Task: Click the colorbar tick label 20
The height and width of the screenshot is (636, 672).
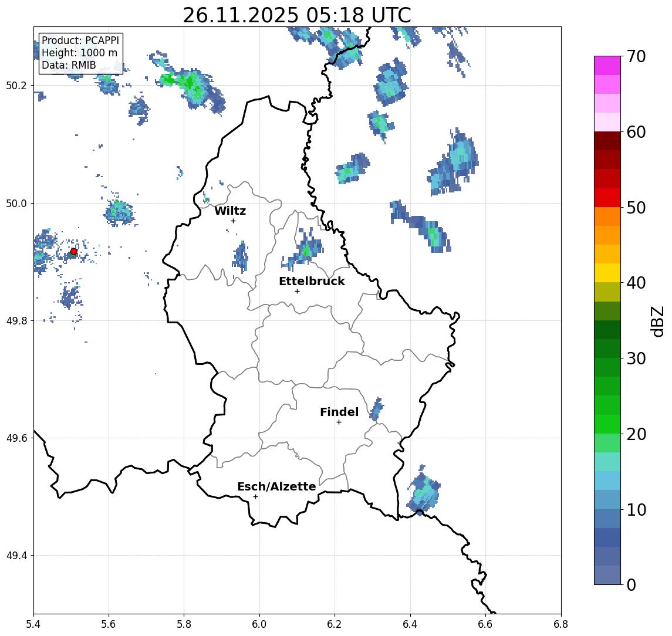Action: tap(636, 434)
